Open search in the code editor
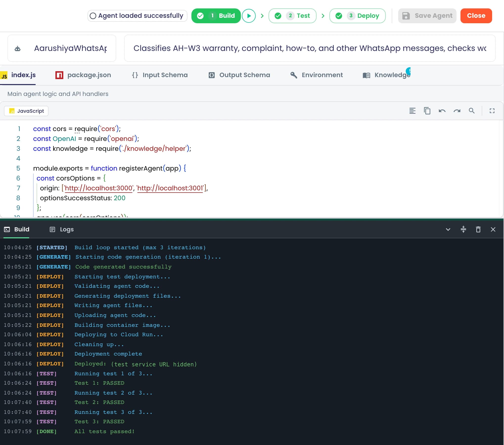 [x=472, y=111]
